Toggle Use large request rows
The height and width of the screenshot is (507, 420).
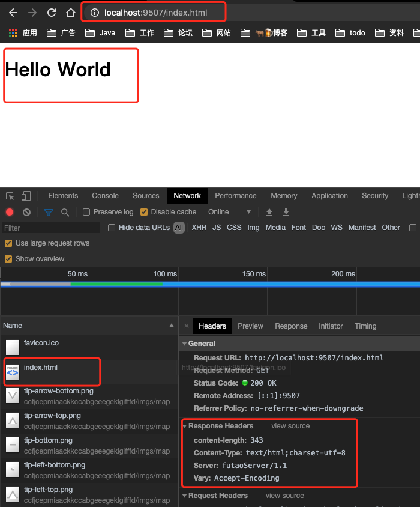pos(8,243)
